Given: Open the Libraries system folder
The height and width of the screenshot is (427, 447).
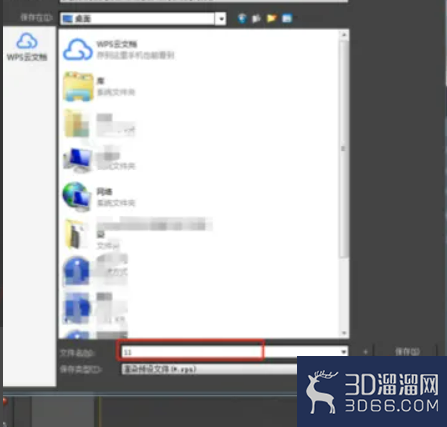Looking at the screenshot, I should pos(99,86).
